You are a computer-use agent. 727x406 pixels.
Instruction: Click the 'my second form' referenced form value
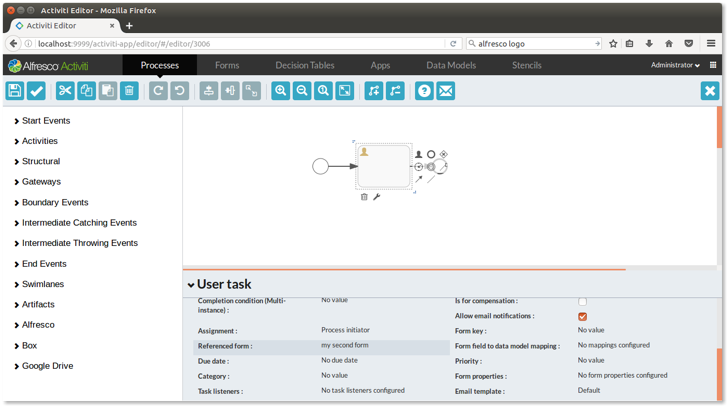(x=345, y=346)
